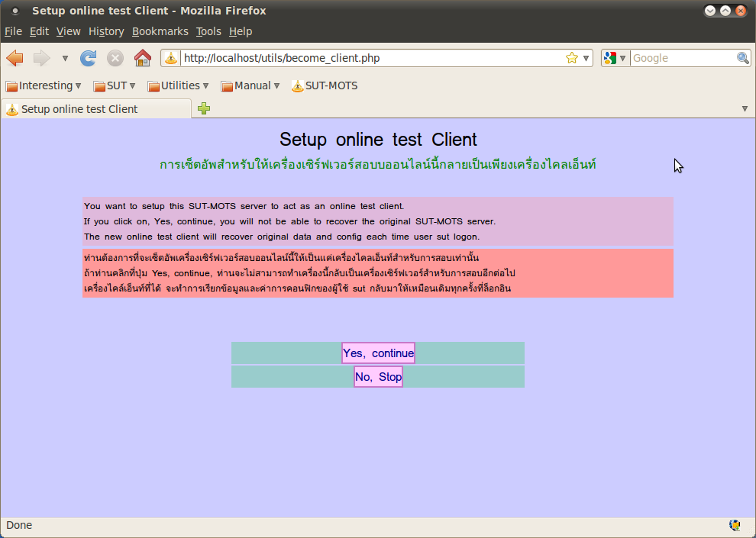
Task: Click the Stop loading button
Action: (115, 58)
